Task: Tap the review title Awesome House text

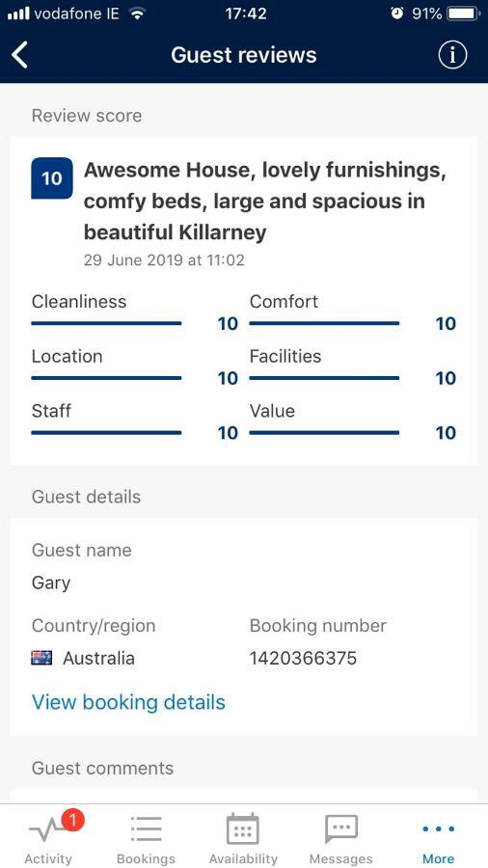Action: [x=265, y=202]
